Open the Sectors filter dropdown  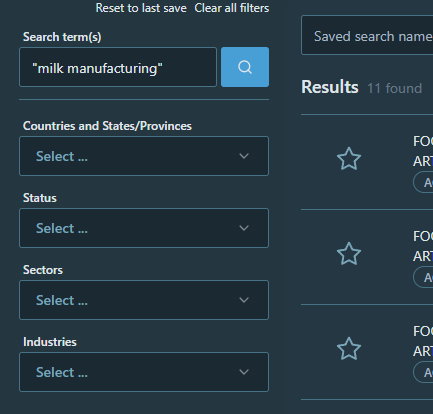click(x=144, y=300)
